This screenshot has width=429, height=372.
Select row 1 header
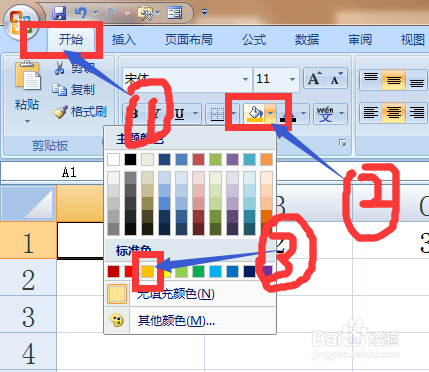pyautogui.click(x=28, y=241)
